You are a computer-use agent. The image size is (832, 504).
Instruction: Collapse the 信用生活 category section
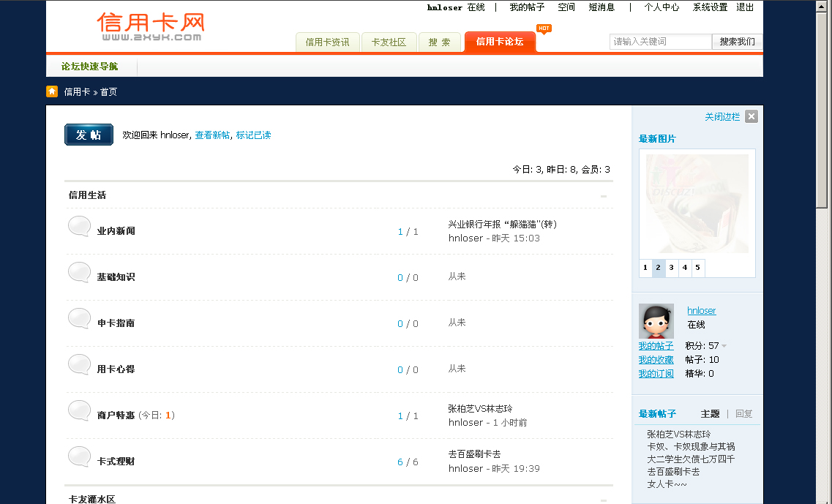pos(603,196)
